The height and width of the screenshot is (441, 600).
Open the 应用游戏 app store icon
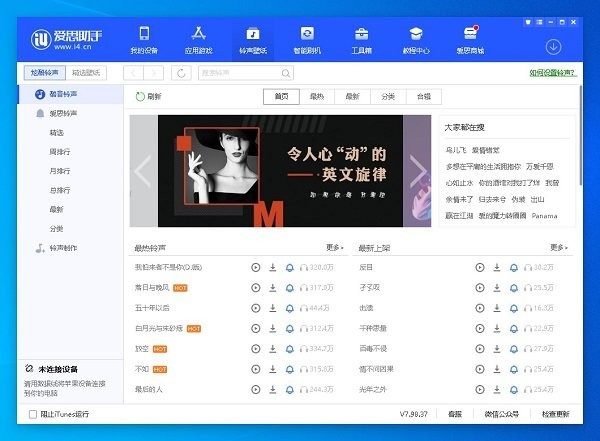pyautogui.click(x=198, y=39)
